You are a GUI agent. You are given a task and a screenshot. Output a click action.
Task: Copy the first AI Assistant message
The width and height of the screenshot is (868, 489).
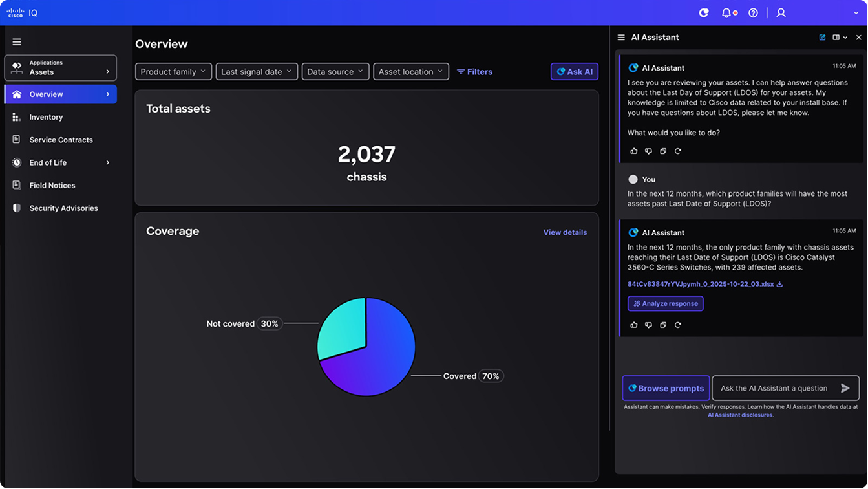[x=663, y=151]
